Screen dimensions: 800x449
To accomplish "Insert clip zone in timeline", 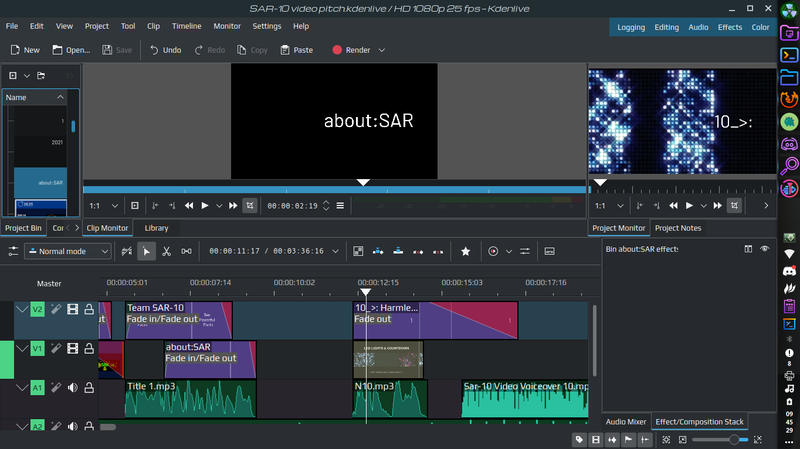I will point(378,251).
